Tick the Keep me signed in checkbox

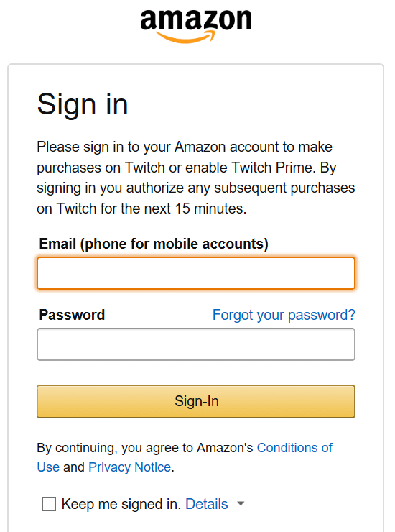click(x=49, y=504)
